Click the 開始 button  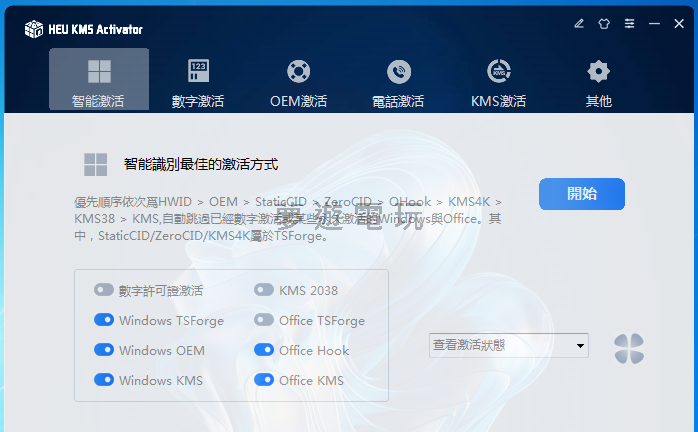tap(582, 194)
